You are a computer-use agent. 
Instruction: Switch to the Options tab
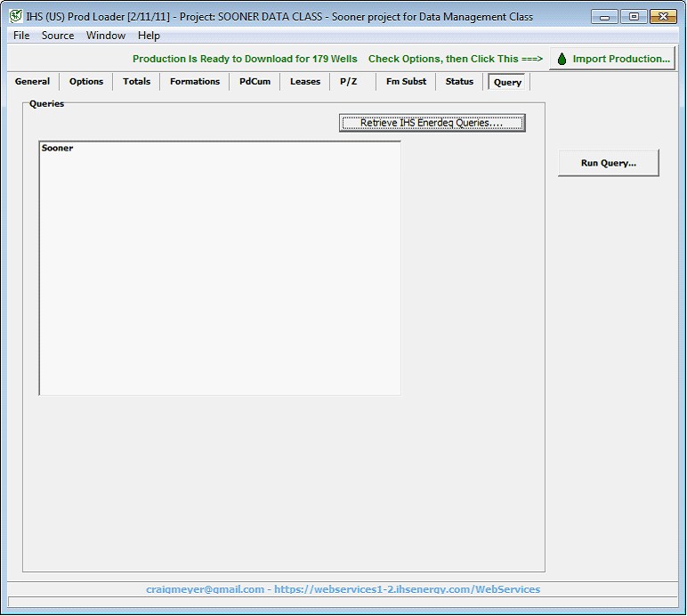click(86, 82)
